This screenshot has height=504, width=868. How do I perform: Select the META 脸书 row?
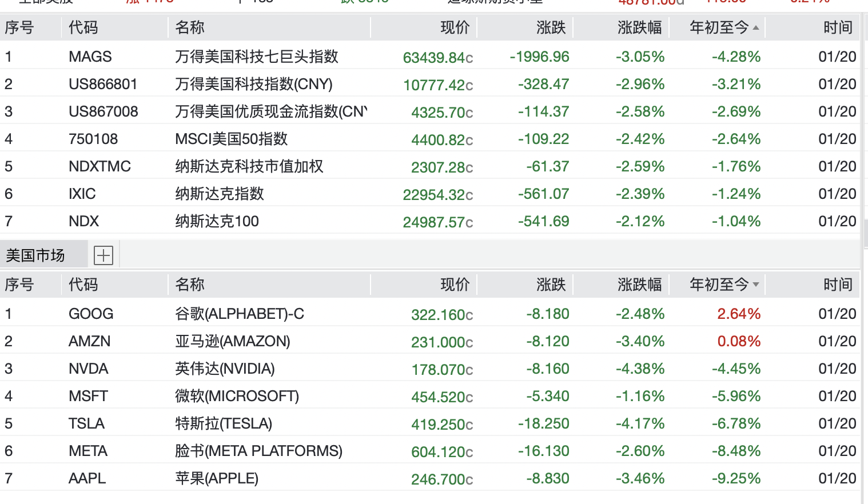258,451
